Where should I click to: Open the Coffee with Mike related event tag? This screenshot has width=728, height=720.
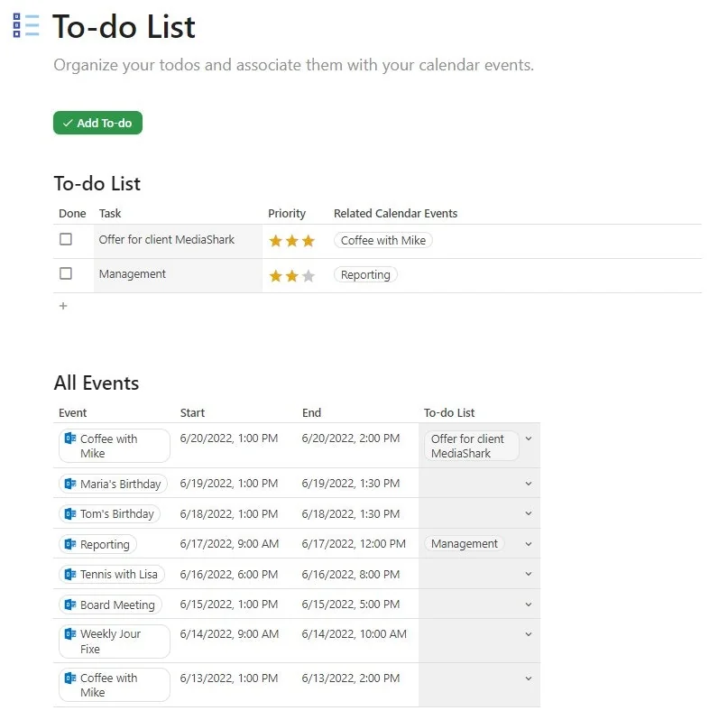click(x=383, y=240)
